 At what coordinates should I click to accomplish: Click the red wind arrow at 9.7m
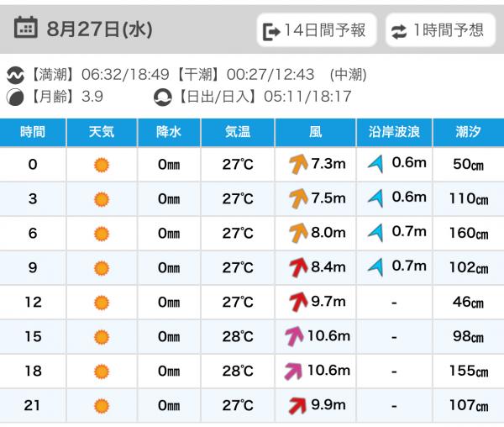point(298,302)
